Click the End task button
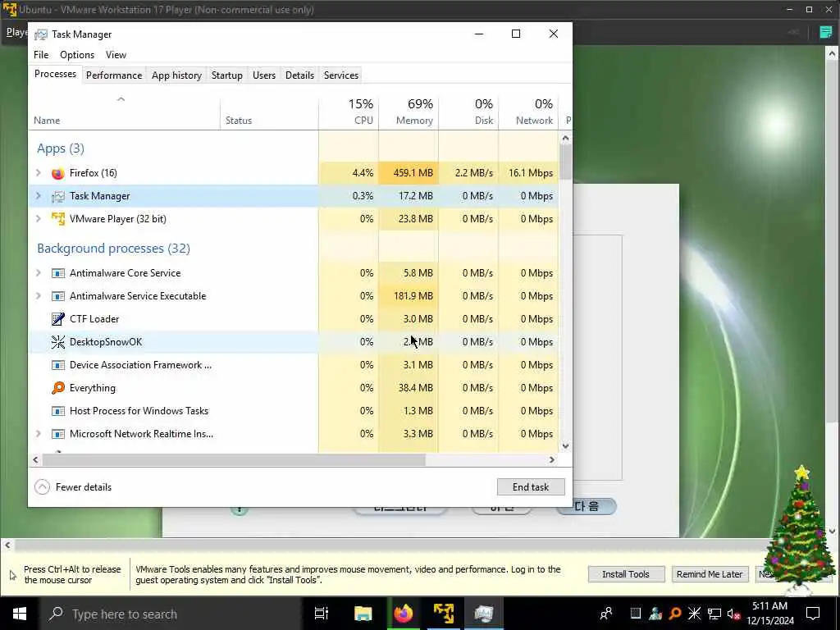This screenshot has width=840, height=630. pos(531,487)
